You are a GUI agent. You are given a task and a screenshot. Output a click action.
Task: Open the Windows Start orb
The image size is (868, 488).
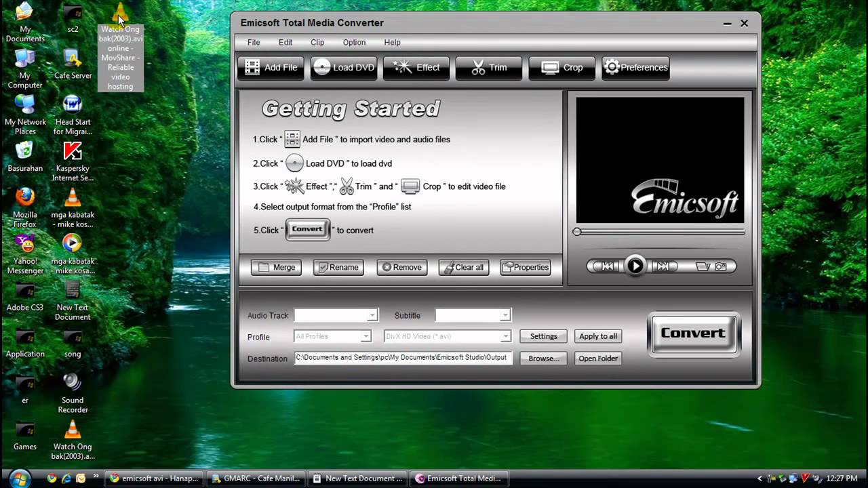tap(20, 478)
